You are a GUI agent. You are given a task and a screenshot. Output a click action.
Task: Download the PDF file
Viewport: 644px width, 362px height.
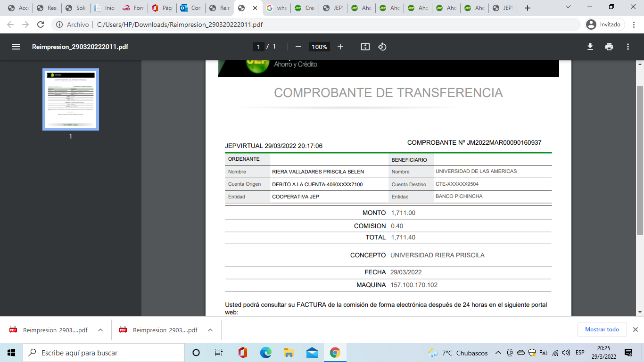pos(590,47)
